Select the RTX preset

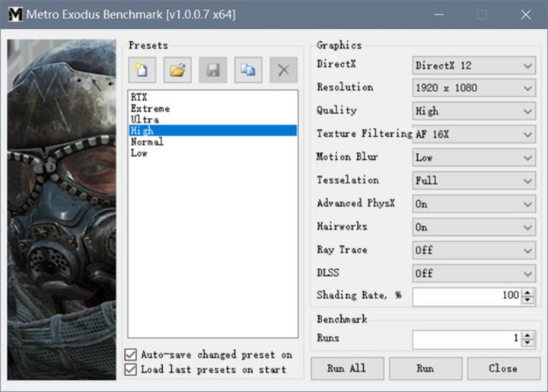click(x=213, y=97)
